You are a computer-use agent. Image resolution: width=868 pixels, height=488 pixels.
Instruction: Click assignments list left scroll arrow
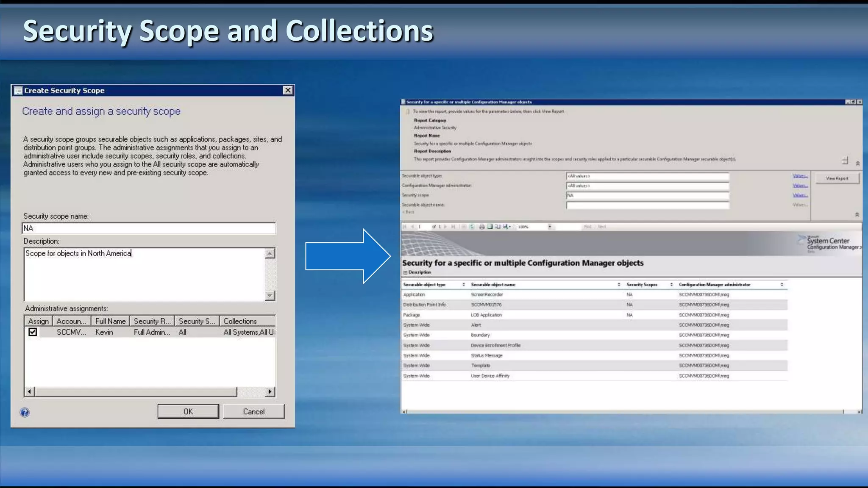[x=29, y=391]
